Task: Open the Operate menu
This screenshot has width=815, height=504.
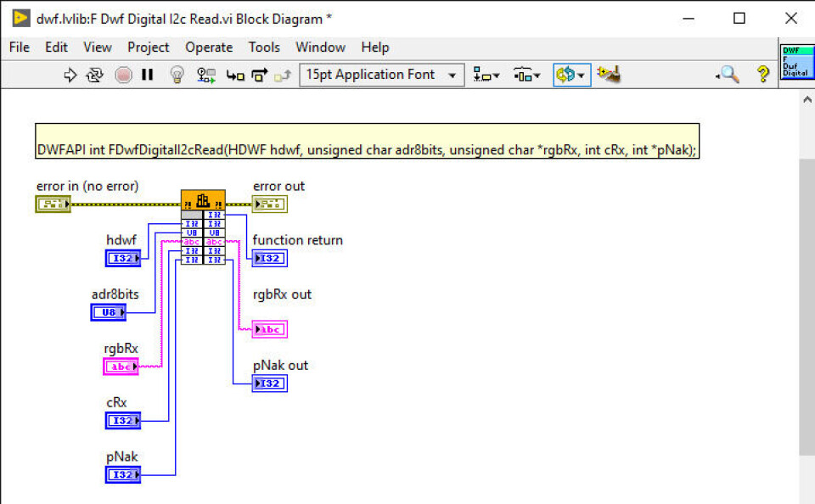Action: [x=209, y=48]
